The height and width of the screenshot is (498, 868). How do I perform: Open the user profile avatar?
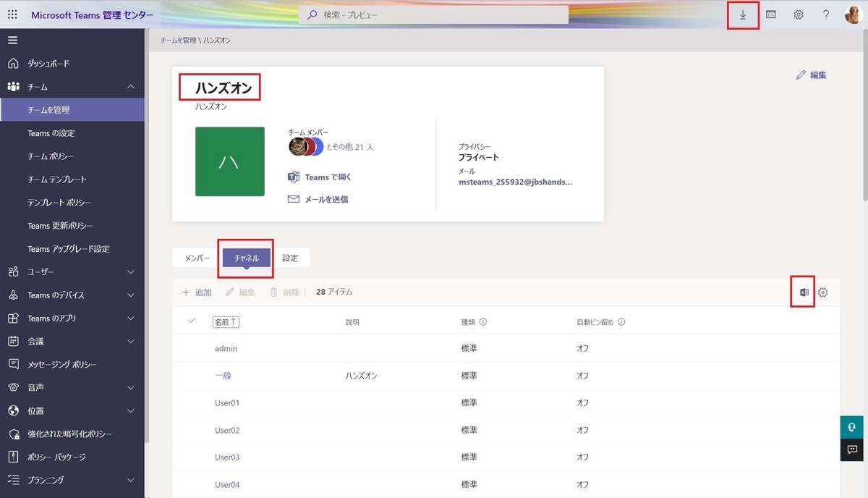click(853, 14)
